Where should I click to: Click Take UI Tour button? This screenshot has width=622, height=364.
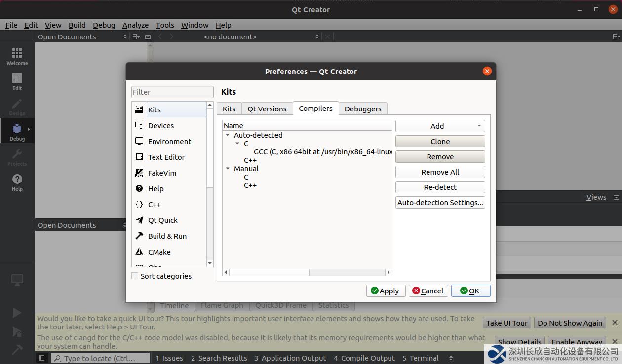pos(506,323)
